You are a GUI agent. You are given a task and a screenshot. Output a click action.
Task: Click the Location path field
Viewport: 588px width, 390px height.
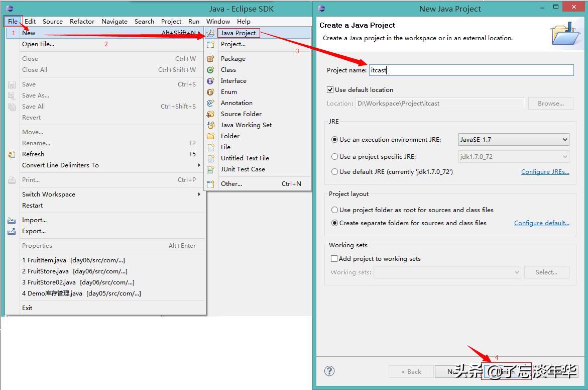coord(440,103)
